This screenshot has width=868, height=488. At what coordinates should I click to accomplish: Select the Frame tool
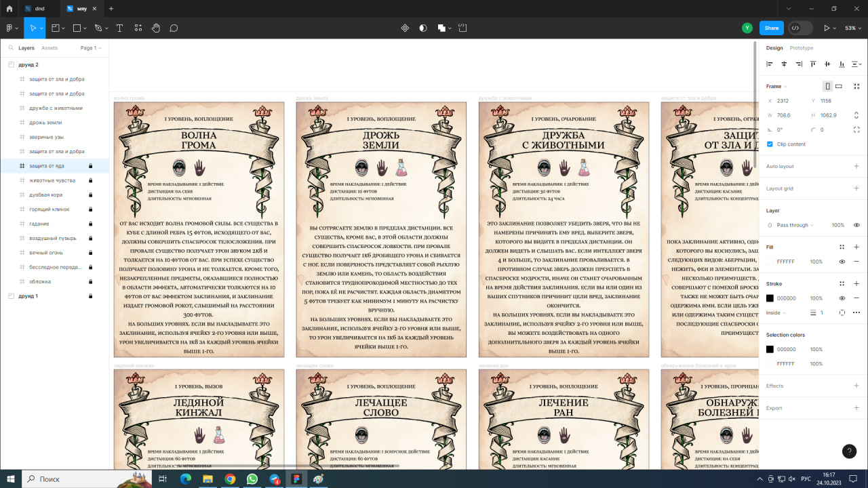coord(56,28)
